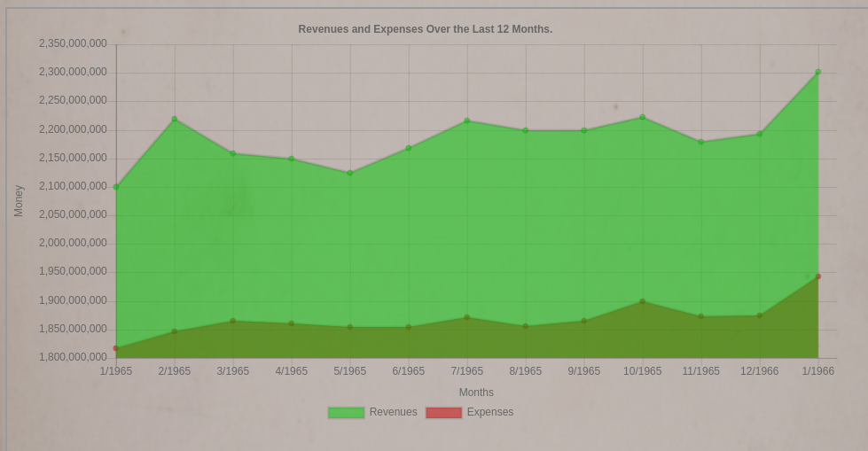The height and width of the screenshot is (451, 868).
Task: Toggle the Revenues legend label
Action: [x=393, y=412]
